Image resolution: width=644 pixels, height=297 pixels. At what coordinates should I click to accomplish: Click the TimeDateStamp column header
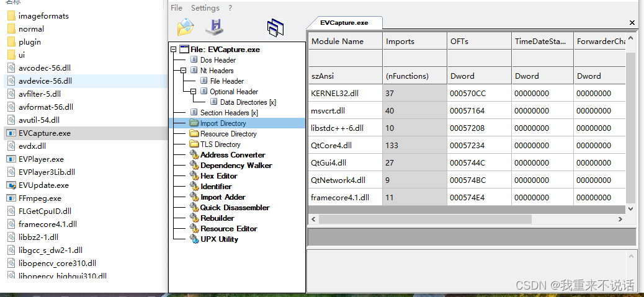click(542, 42)
